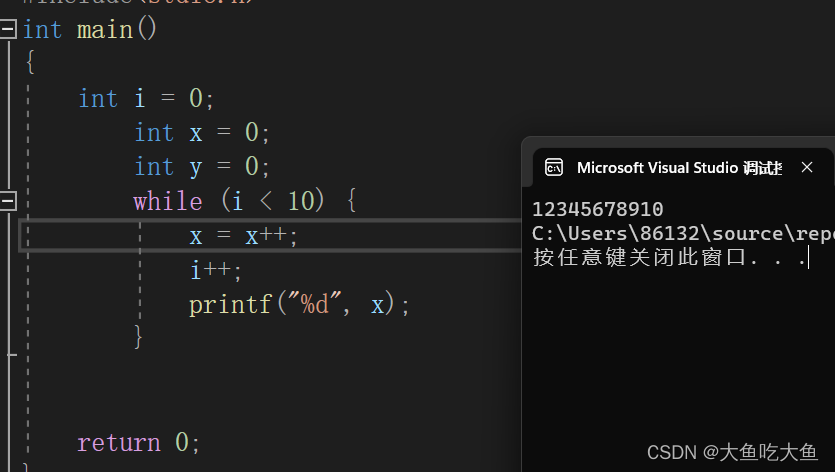
Task: Click the 'int y = 0;' line
Action: tap(202, 167)
